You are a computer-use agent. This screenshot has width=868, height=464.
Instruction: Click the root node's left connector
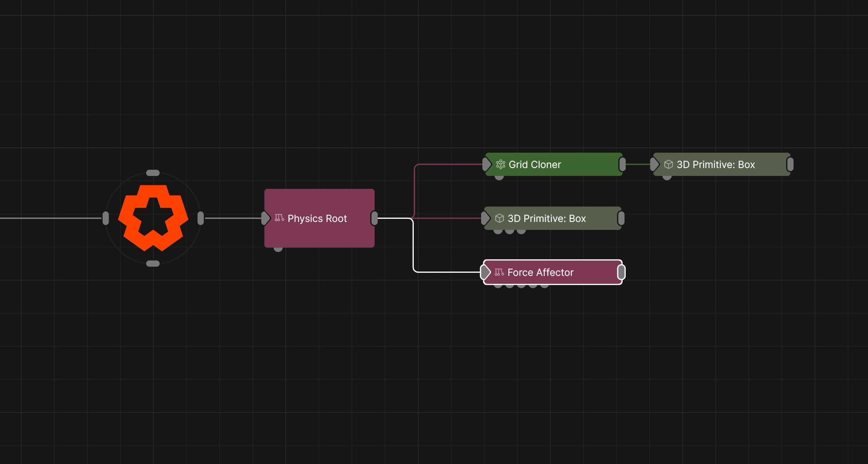[106, 218]
